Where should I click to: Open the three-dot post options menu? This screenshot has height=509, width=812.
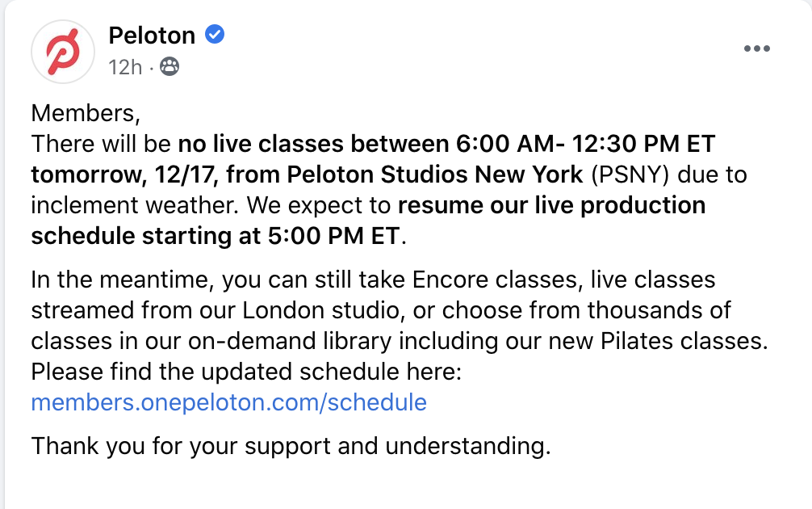pos(756,48)
